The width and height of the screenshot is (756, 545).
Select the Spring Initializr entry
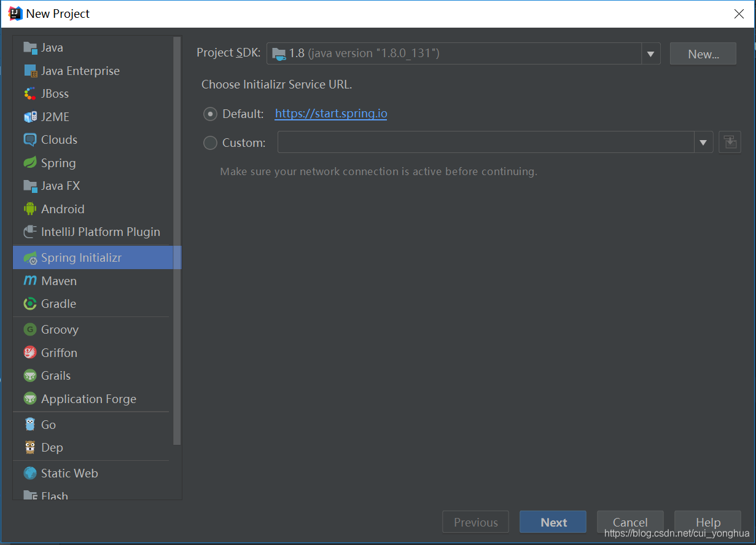pyautogui.click(x=97, y=257)
